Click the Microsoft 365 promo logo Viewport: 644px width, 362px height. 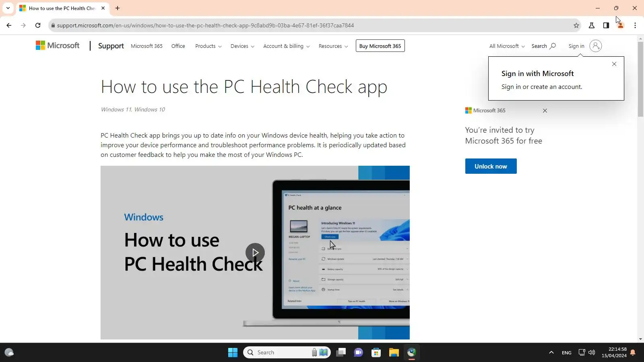coord(485,111)
